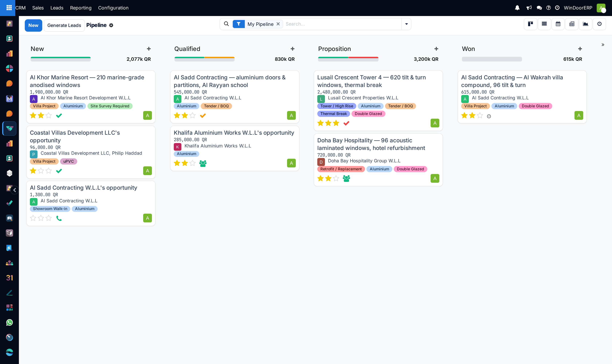Click Qualified column heading

pos(187,49)
